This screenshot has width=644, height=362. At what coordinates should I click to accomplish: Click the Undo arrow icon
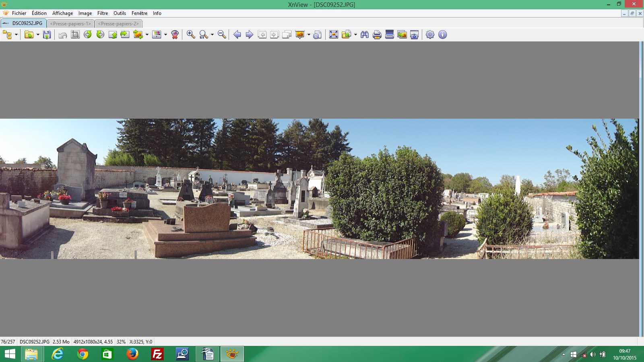tap(63, 35)
